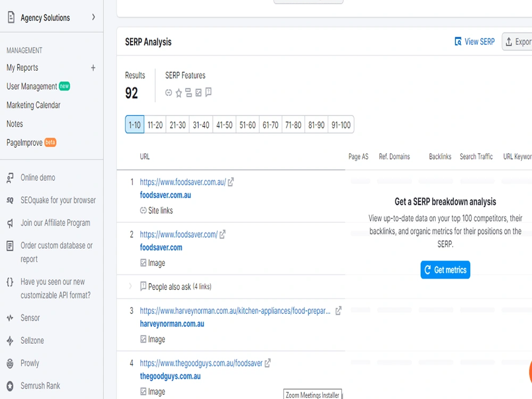Click the API format braces icon

(10, 282)
